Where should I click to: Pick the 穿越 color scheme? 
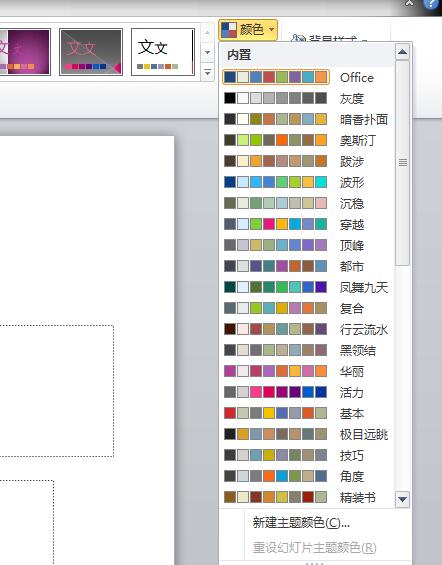(x=307, y=224)
